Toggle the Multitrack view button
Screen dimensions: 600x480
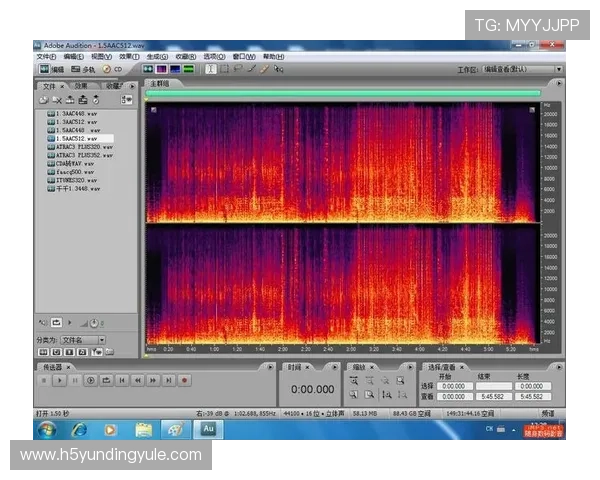point(83,69)
